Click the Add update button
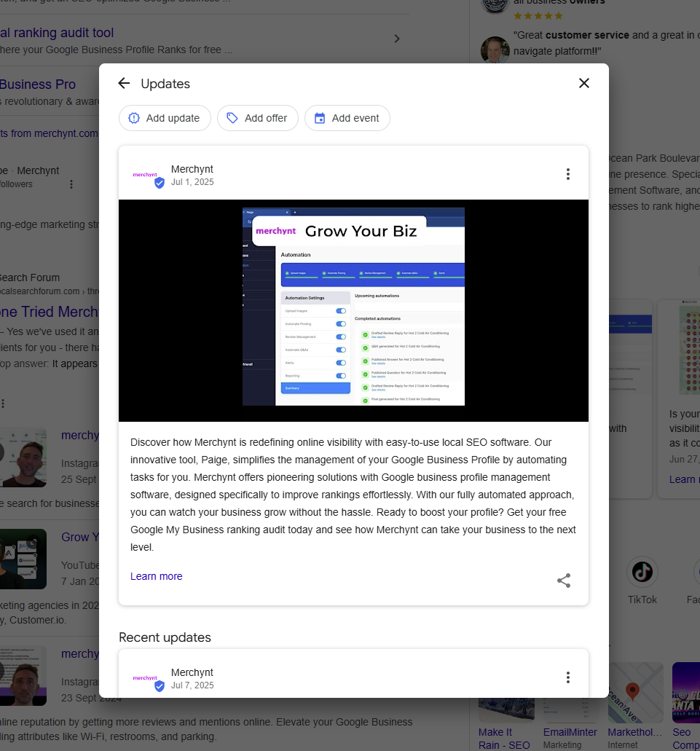Viewport: 700px width, 751px height. pyautogui.click(x=165, y=118)
